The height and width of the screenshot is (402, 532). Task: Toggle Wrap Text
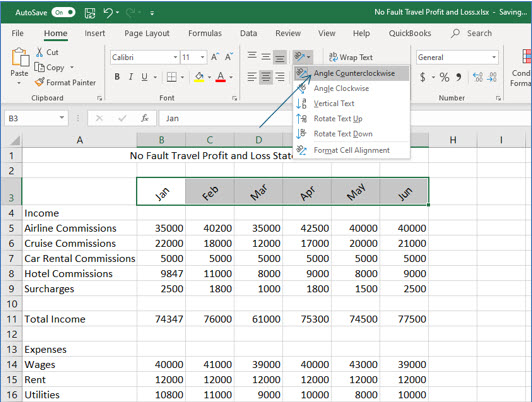(350, 57)
